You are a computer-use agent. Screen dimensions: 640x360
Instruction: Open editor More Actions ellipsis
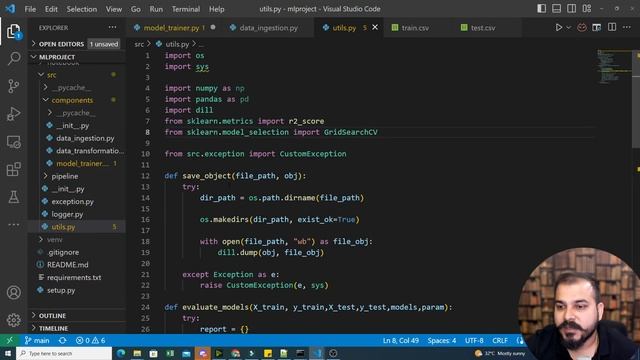pyautogui.click(x=627, y=27)
